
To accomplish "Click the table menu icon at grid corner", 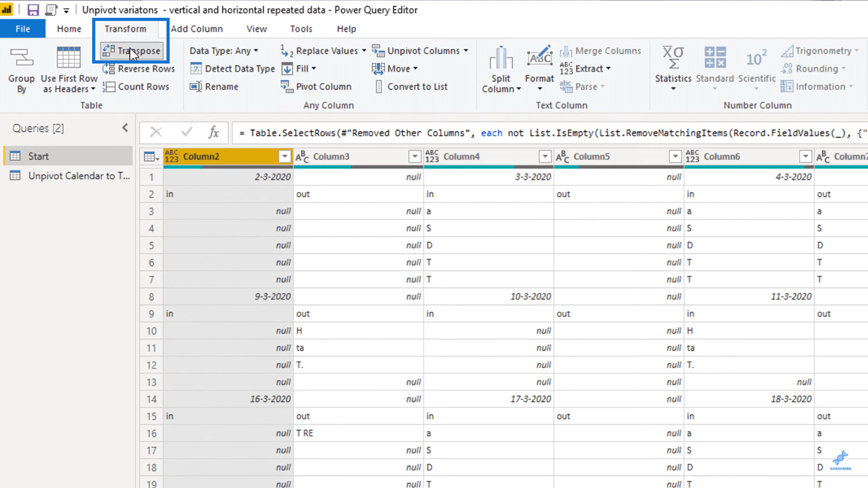I will coord(151,157).
